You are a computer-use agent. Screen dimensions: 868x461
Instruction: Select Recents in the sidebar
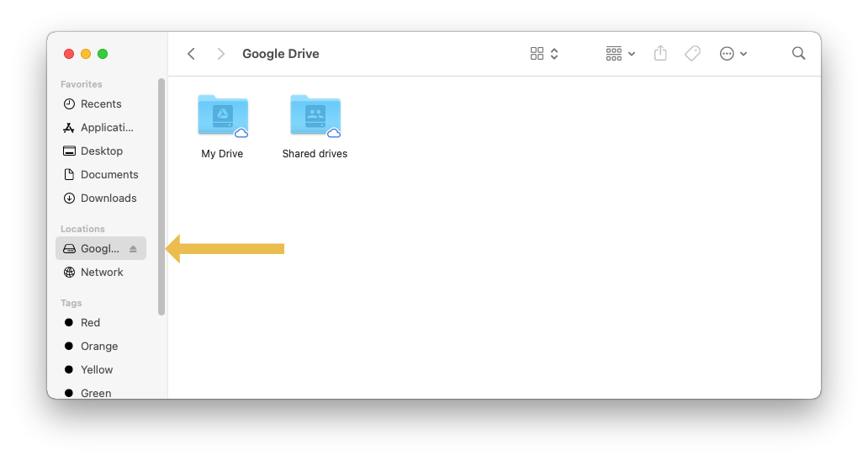(x=101, y=104)
